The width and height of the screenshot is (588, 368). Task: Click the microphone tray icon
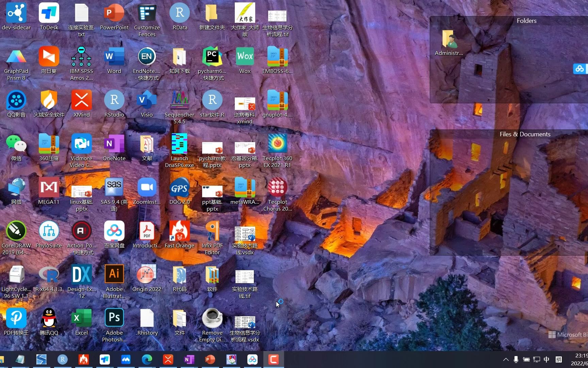click(516, 359)
